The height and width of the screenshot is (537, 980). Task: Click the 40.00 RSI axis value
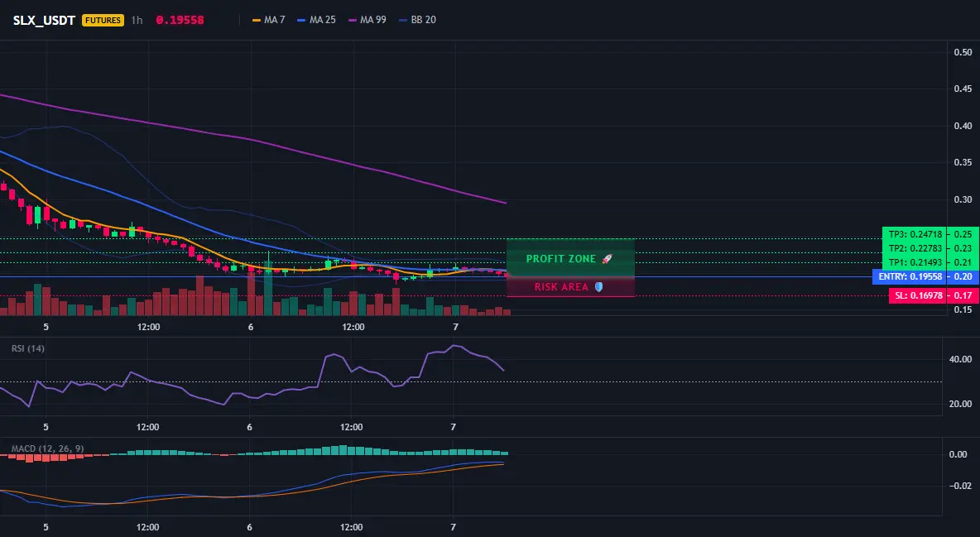click(x=960, y=359)
